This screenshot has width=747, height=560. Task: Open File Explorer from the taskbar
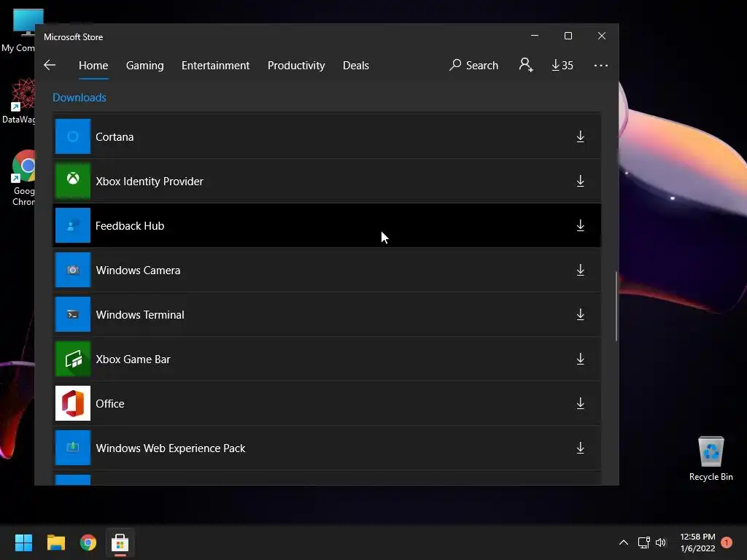(55, 542)
